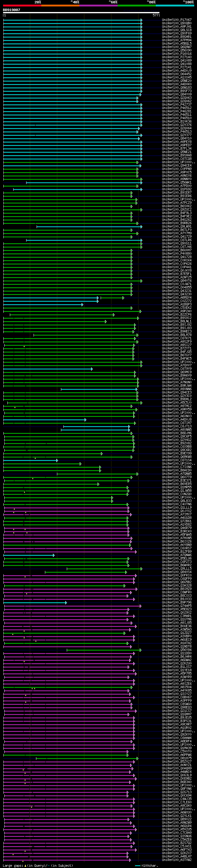The height and width of the screenshot is (868, 197).
Task: Select hit label UniRef100_Q1PG92
Action: click(x=177, y=189)
